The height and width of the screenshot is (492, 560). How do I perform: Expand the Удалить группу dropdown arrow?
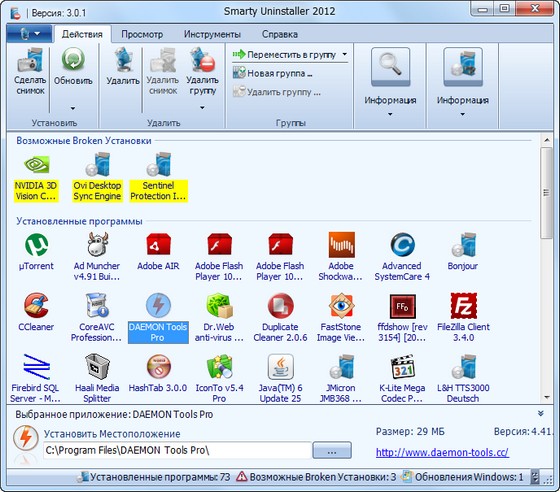[x=202, y=107]
